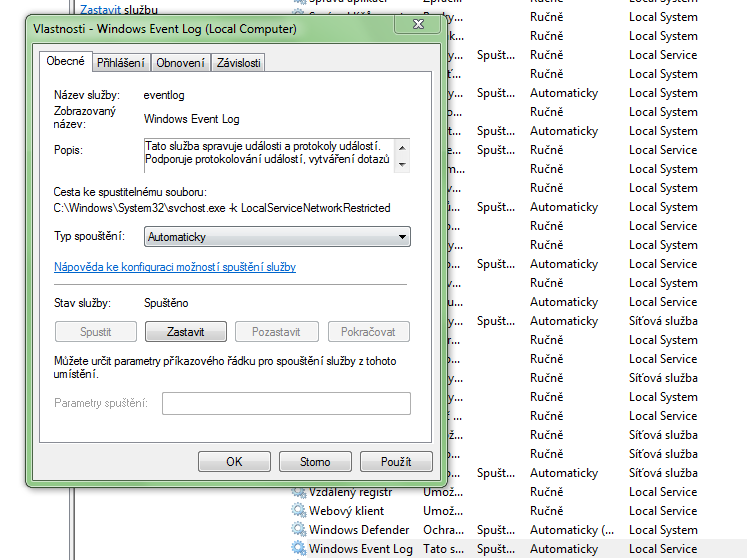The height and width of the screenshot is (560, 755).
Task: Click Local System in the Windows Defender row
Action: pyautogui.click(x=663, y=530)
